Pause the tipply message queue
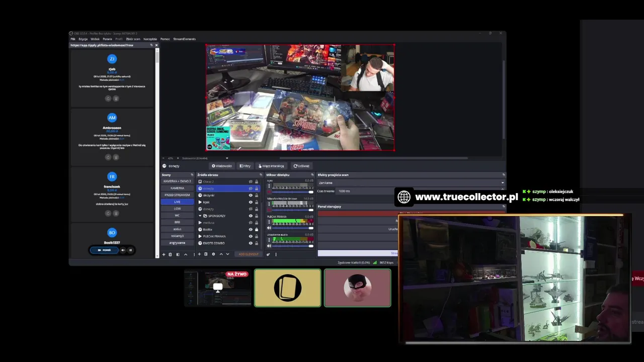The image size is (644, 362). pyautogui.click(x=130, y=250)
